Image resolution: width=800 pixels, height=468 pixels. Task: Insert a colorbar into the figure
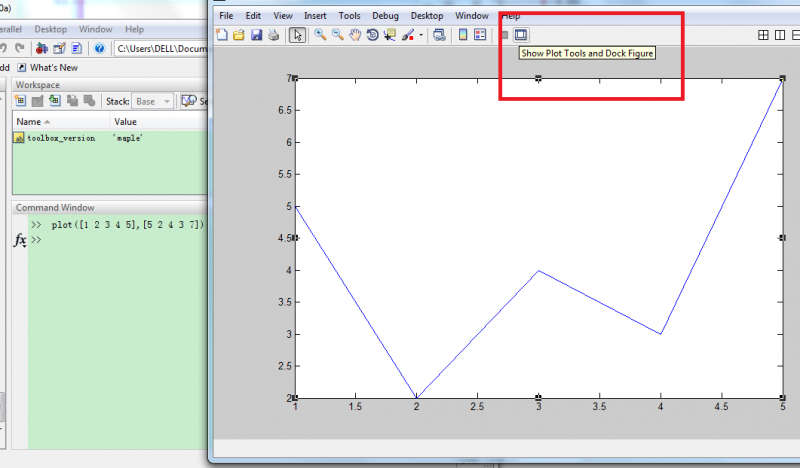click(463, 35)
